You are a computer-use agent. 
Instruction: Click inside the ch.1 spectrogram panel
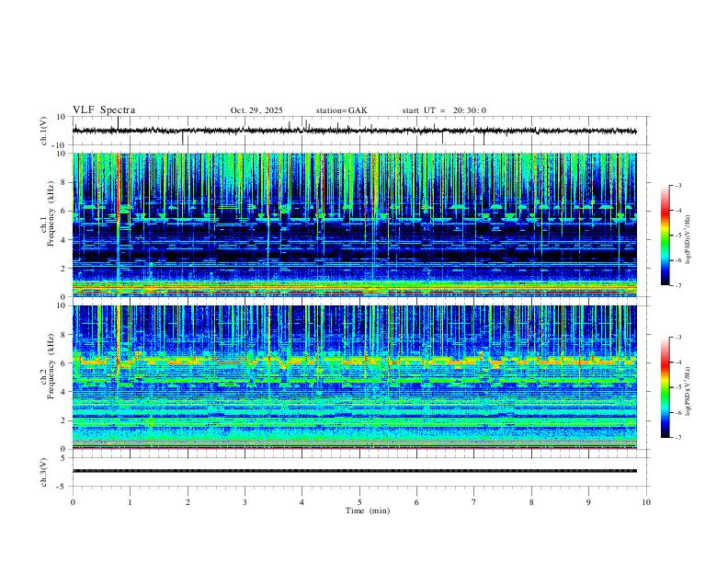click(355, 224)
